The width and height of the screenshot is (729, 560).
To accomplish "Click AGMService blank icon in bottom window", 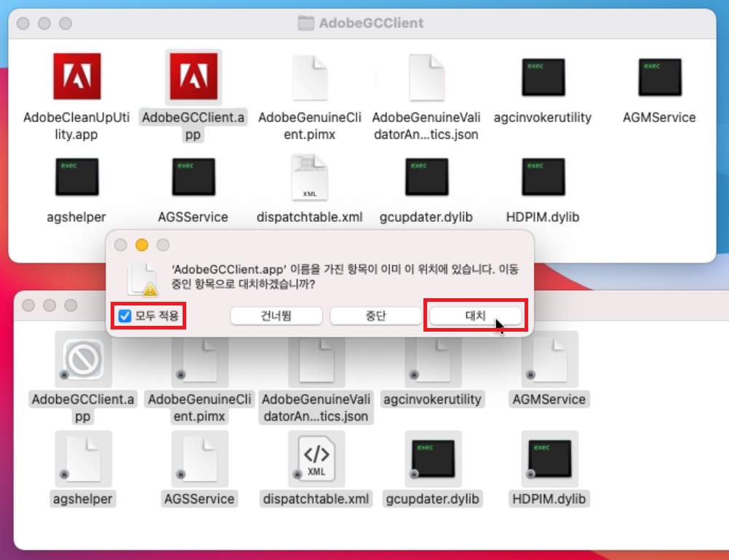I will 549,360.
